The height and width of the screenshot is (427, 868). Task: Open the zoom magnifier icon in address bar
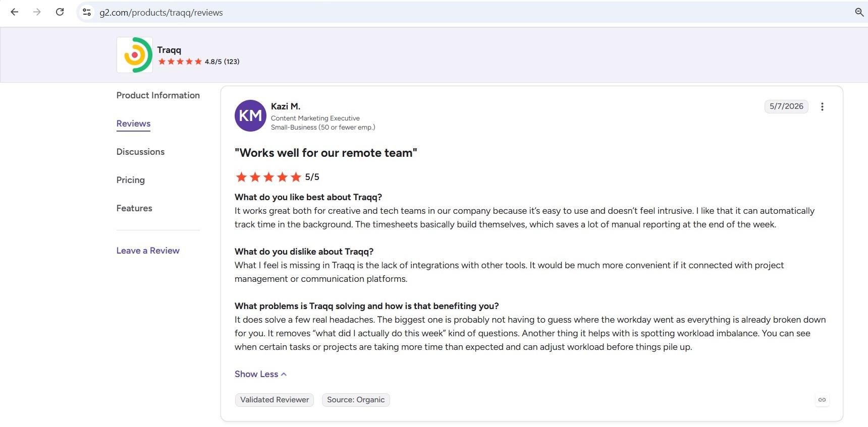pos(859,12)
